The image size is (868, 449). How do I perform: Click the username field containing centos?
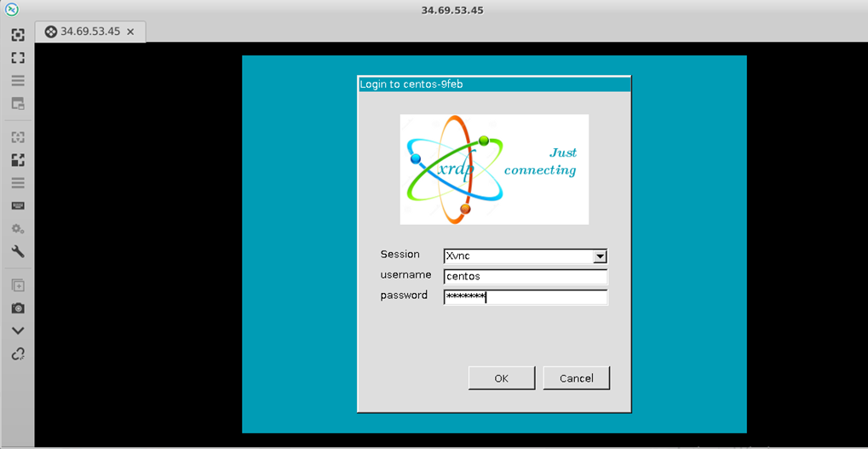(x=526, y=276)
